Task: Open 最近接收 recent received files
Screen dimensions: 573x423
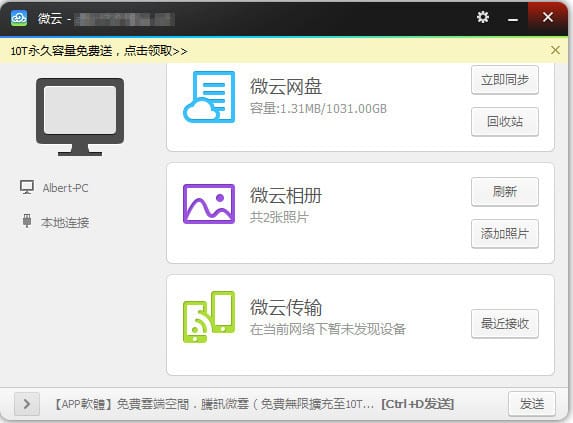Action: [505, 324]
